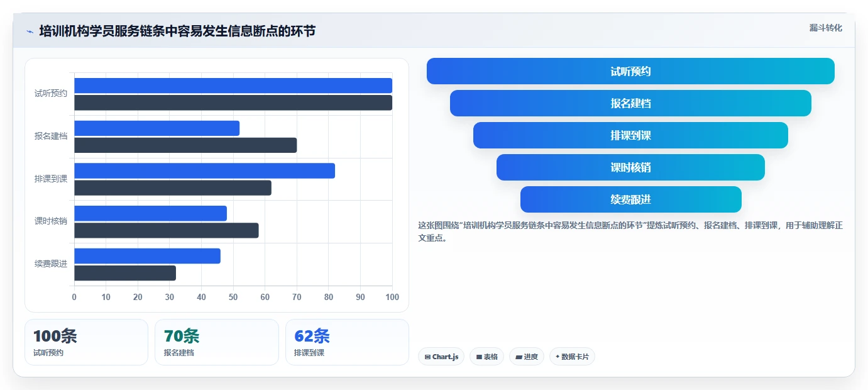
Task: Click the blue bar for 续费跟进
Action: (x=147, y=256)
